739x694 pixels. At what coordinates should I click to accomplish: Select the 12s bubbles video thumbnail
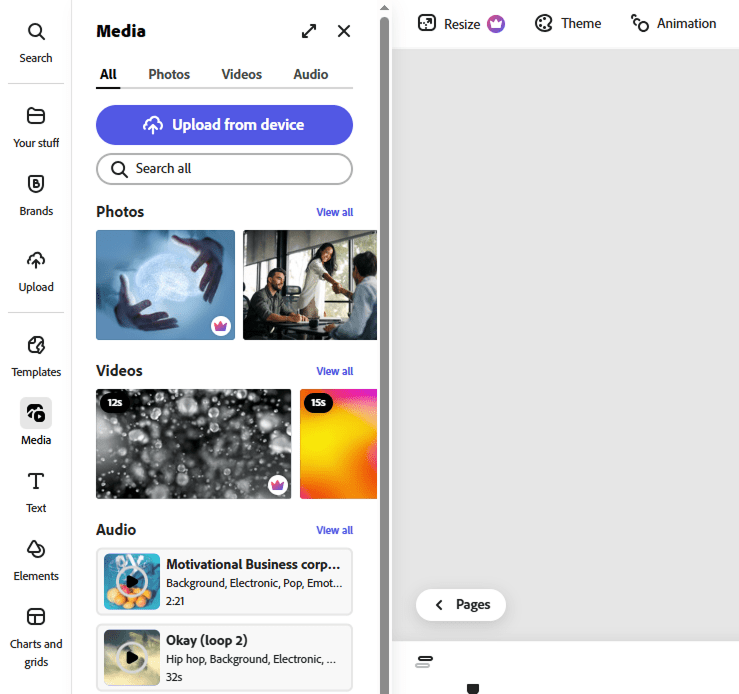(x=194, y=444)
